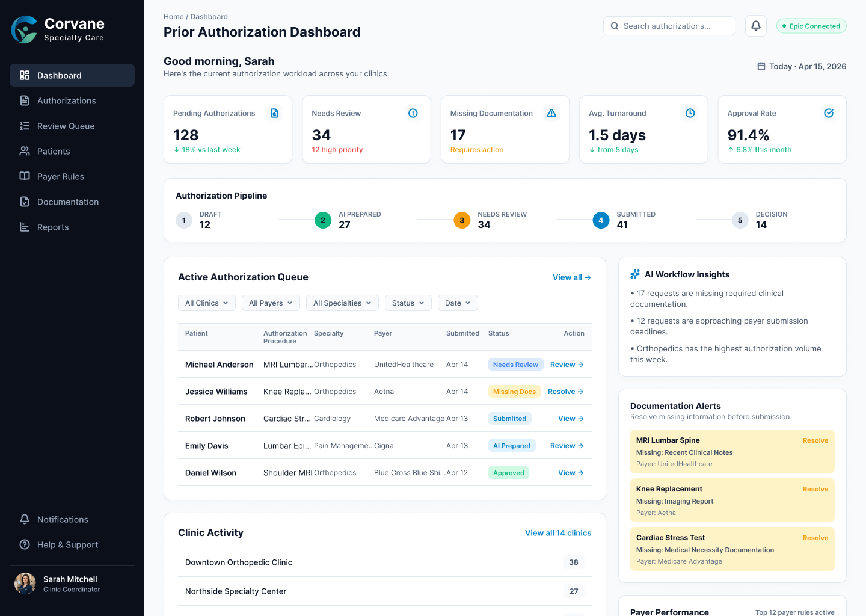
Task: Open Review Queue in the sidebar
Action: (72, 126)
